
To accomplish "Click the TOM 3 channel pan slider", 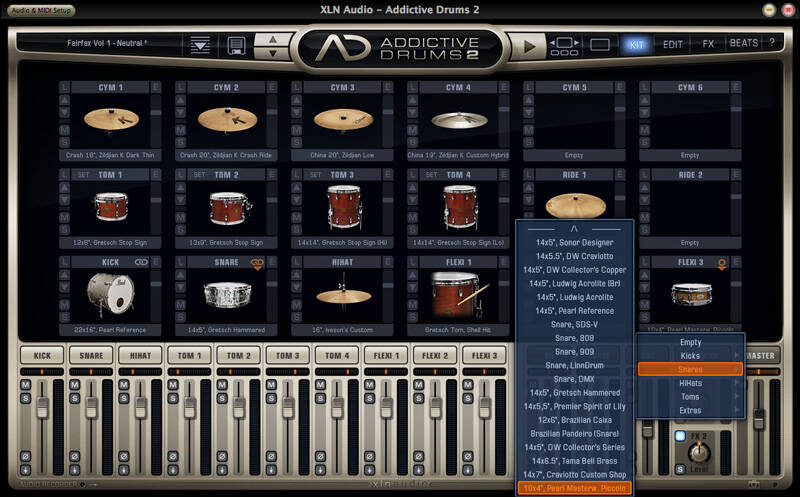I will click(287, 372).
